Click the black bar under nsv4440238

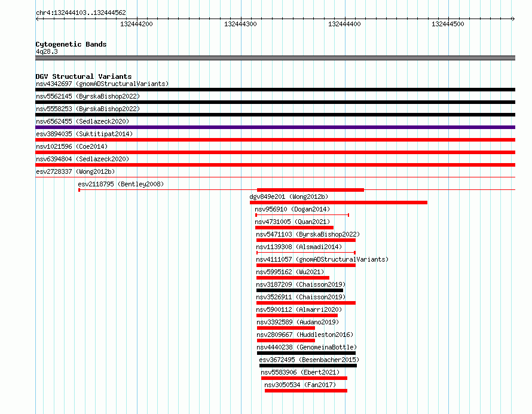pos(306,353)
